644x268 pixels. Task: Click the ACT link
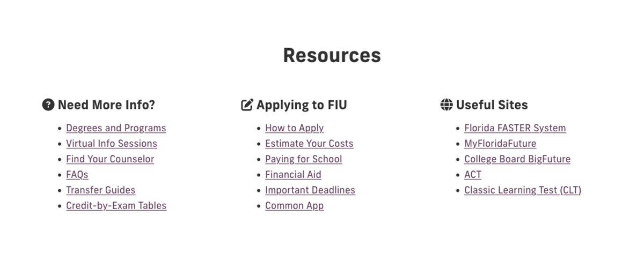[x=473, y=175]
